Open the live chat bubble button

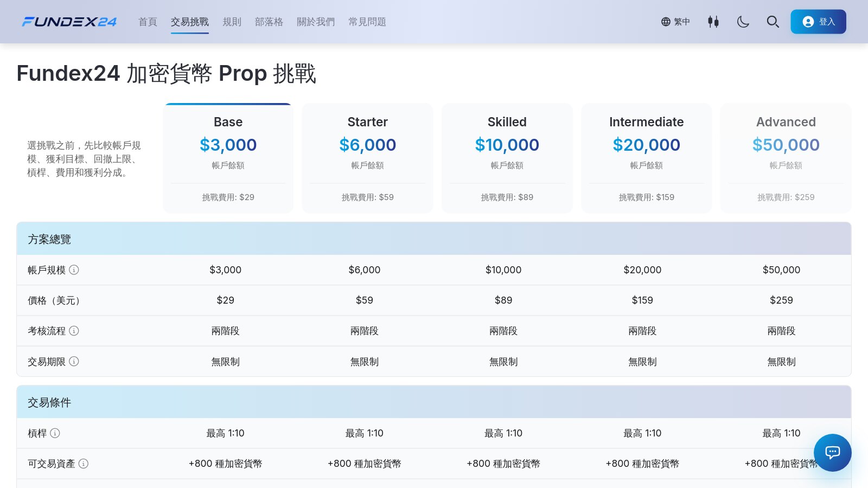tap(832, 452)
